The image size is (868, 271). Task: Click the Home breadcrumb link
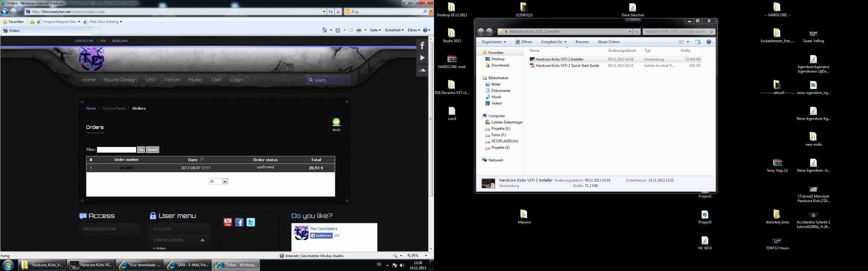tap(91, 108)
